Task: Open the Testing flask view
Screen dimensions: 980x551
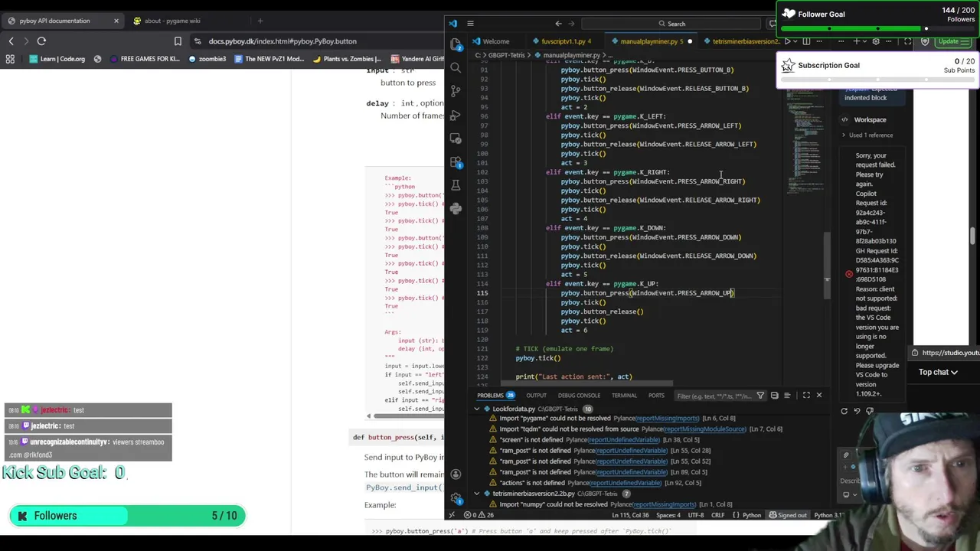Action: (x=456, y=185)
